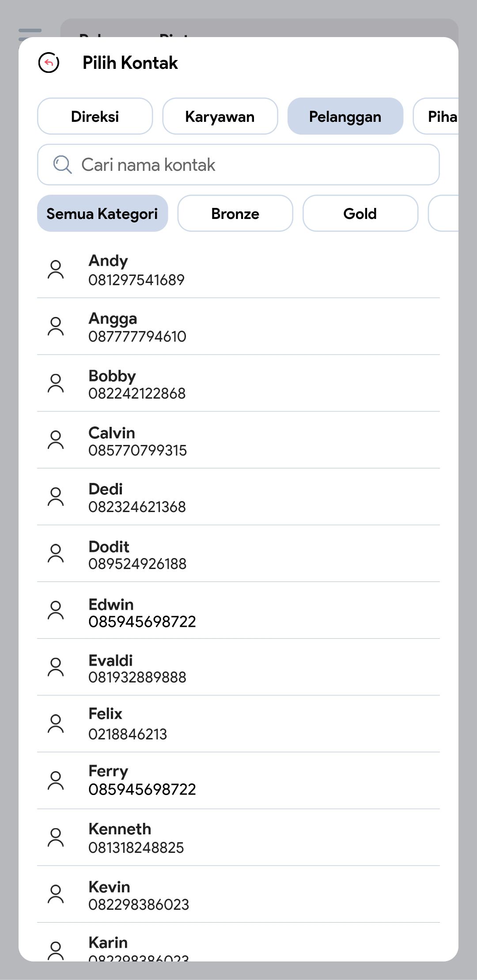Filter contacts by Bronze category
This screenshot has width=477, height=980.
pyautogui.click(x=235, y=214)
